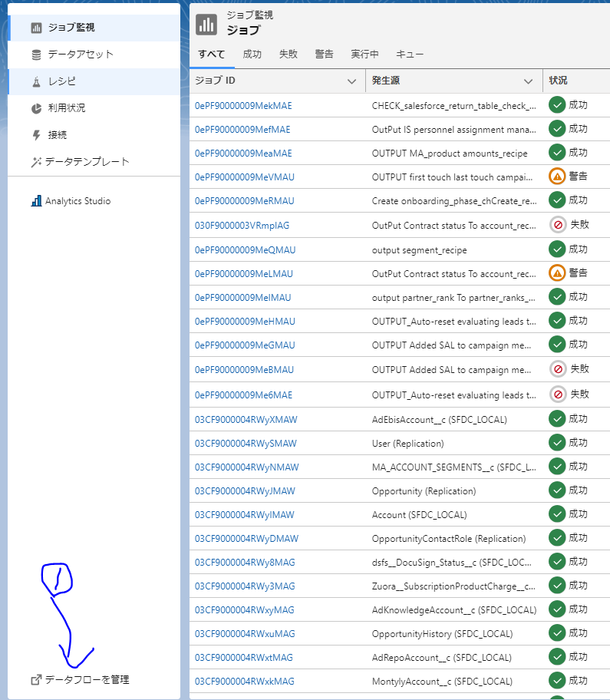This screenshot has width=610, height=700.
Task: Click the success icon for OUTPUT MA_product amounts_recipe
Action: point(557,152)
